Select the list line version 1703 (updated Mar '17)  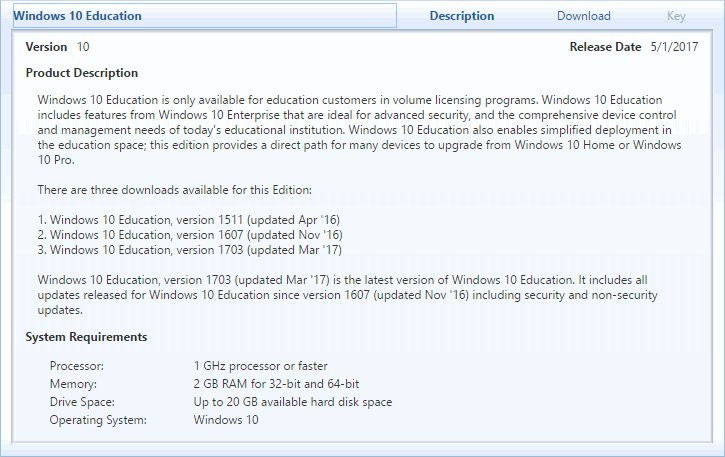(x=190, y=250)
